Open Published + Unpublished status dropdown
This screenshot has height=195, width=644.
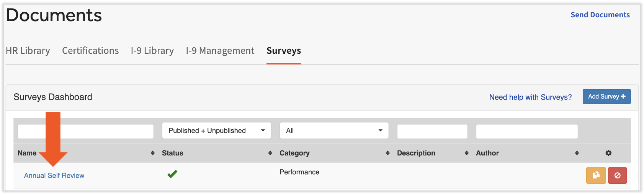[216, 131]
